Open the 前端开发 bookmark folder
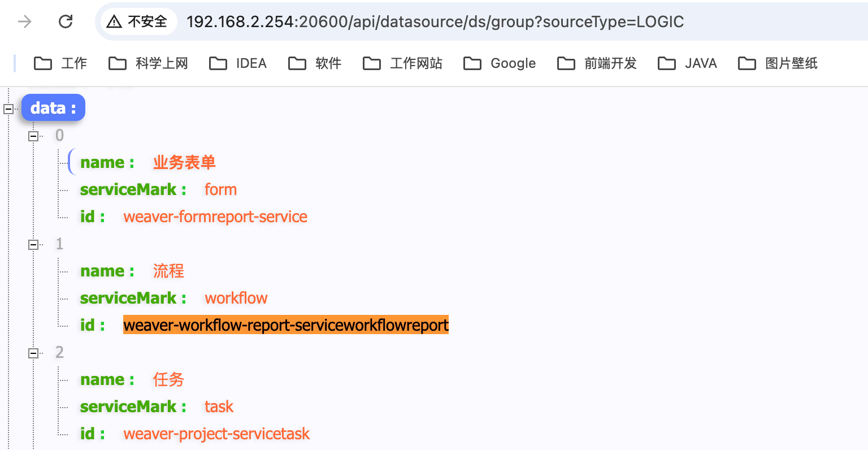This screenshot has height=450, width=868. (597, 63)
